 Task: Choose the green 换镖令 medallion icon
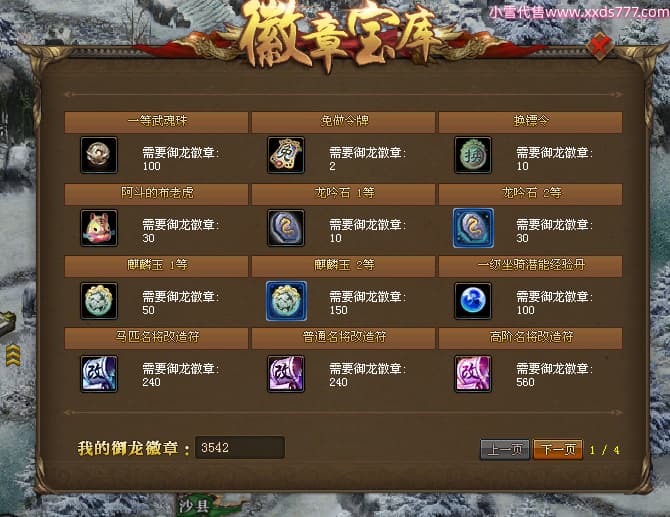[x=473, y=155]
